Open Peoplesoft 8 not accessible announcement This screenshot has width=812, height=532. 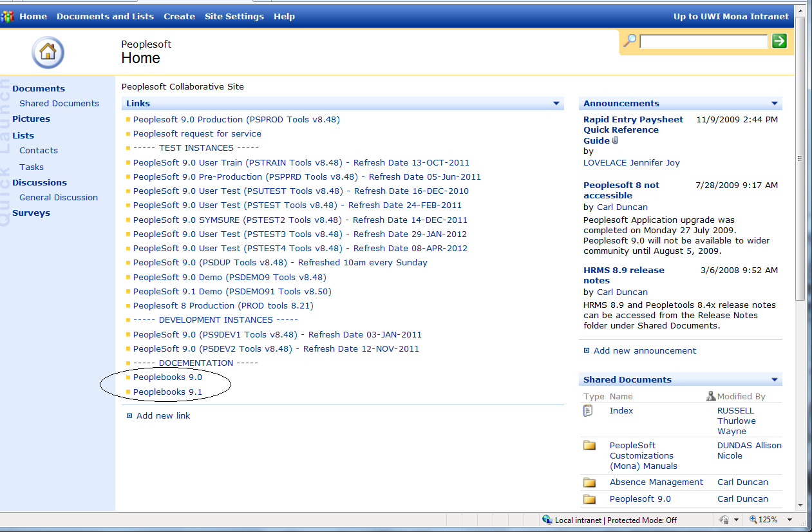[x=621, y=191]
